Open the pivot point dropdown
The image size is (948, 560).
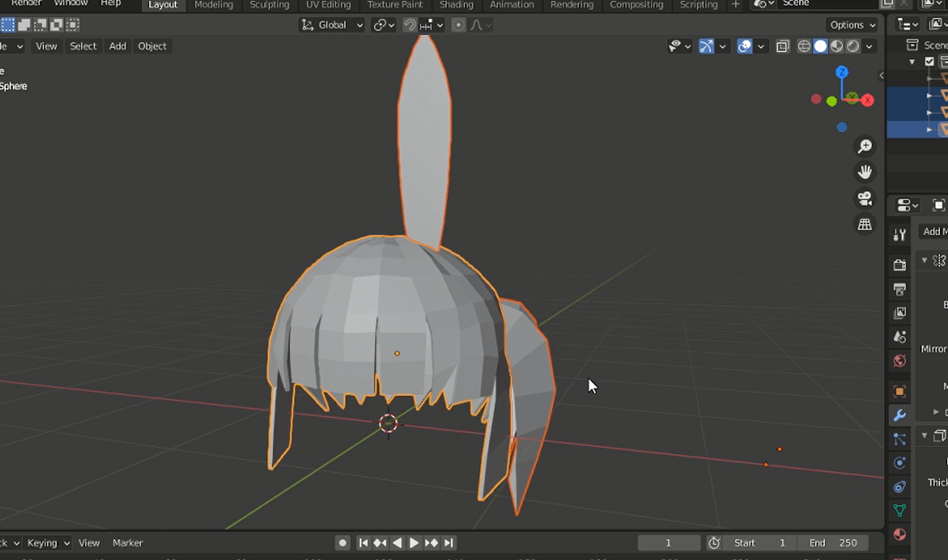coord(384,25)
